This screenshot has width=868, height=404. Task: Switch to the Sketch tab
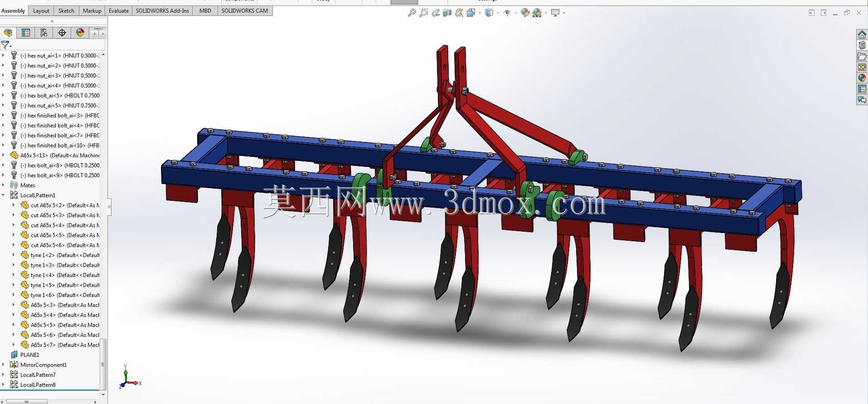66,10
